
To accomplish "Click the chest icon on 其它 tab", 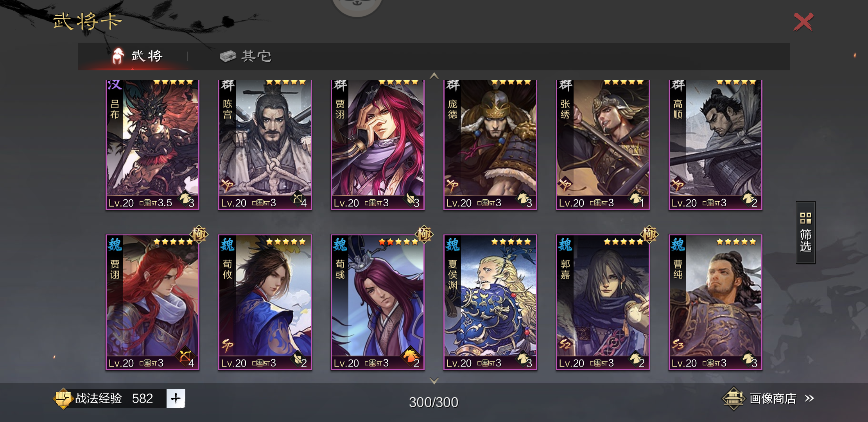I will 228,56.
